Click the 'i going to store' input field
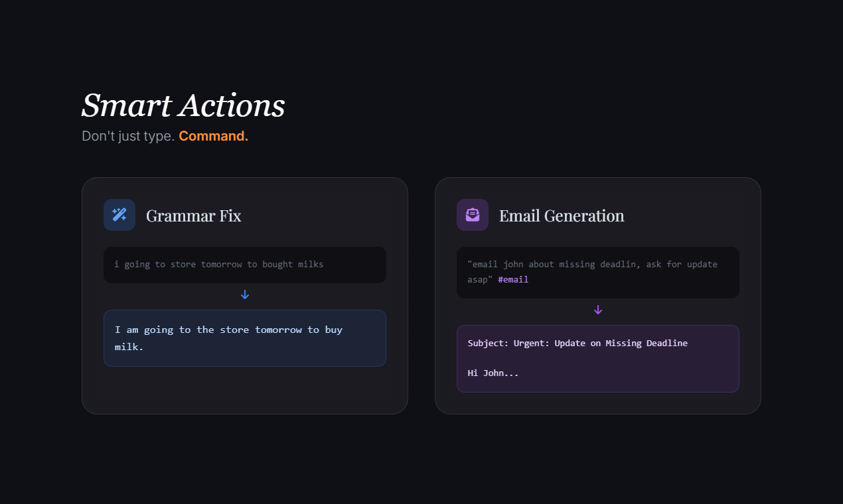843x504 pixels. coord(245,264)
